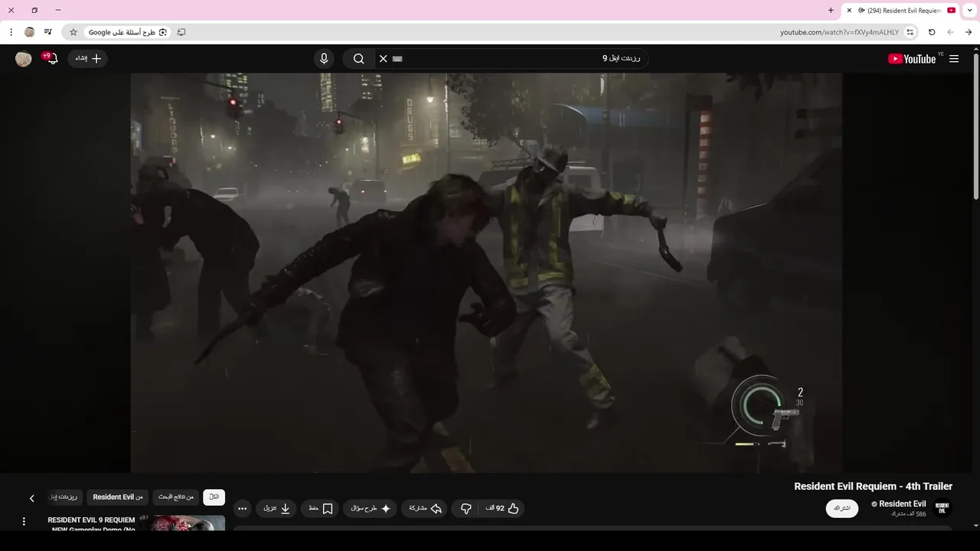980x551 pixels.
Task: Open the YouTube hamburger guide menu
Action: pyautogui.click(x=954, y=59)
